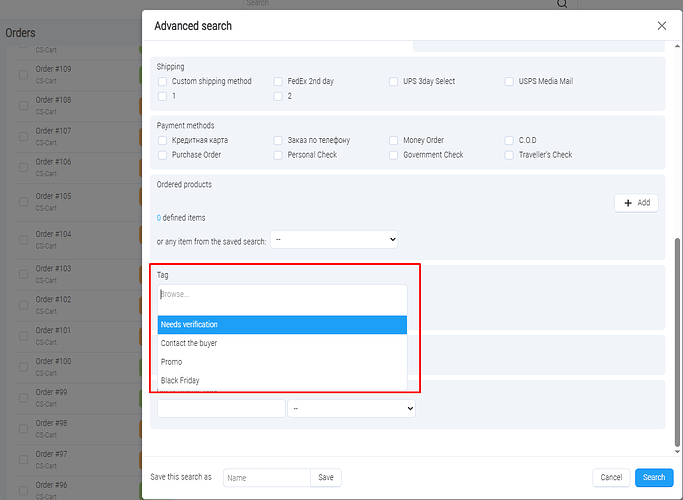683x500 pixels.
Task: Check Custom shipping method option
Action: (x=162, y=81)
